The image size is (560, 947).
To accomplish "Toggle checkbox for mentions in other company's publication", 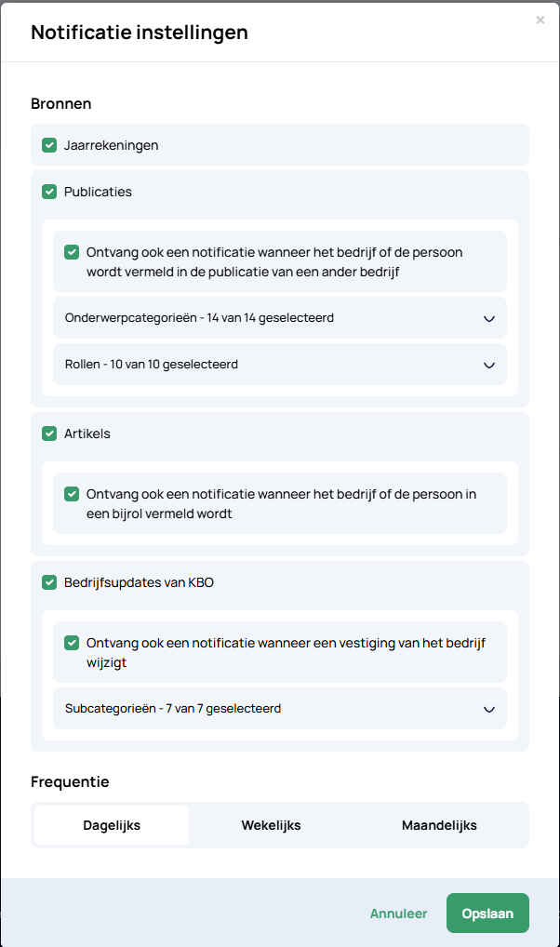I will click(x=72, y=252).
